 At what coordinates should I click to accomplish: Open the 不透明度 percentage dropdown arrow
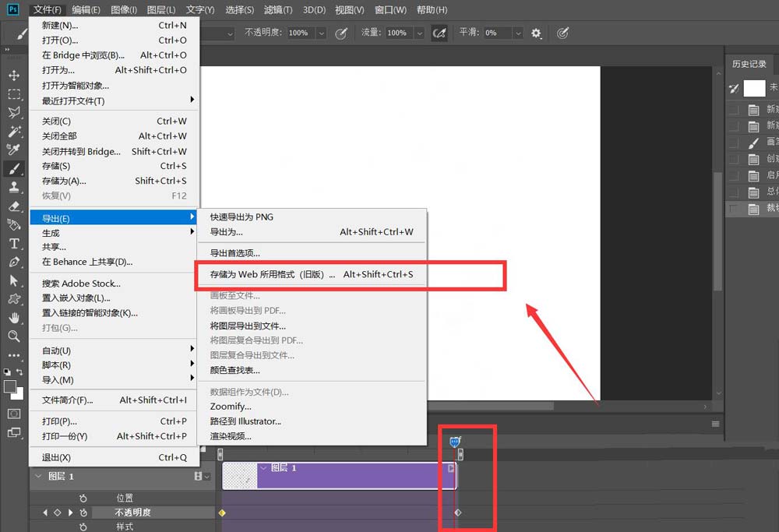(322, 33)
